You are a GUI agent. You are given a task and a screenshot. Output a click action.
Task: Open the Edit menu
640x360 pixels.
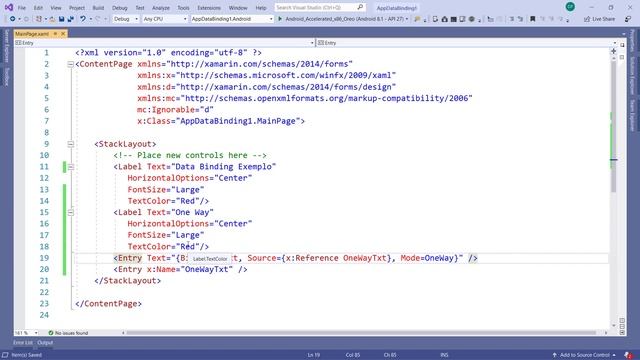coord(38,8)
